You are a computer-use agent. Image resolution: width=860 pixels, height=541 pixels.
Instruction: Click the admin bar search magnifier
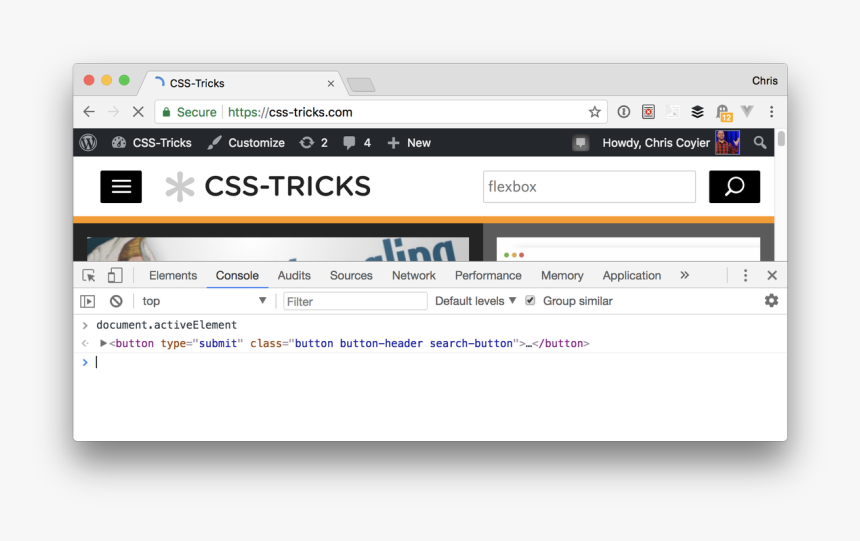[x=760, y=143]
